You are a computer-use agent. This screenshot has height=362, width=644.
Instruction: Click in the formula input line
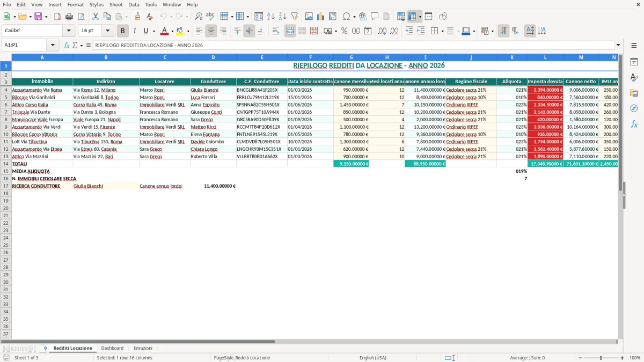pyautogui.click(x=353, y=46)
